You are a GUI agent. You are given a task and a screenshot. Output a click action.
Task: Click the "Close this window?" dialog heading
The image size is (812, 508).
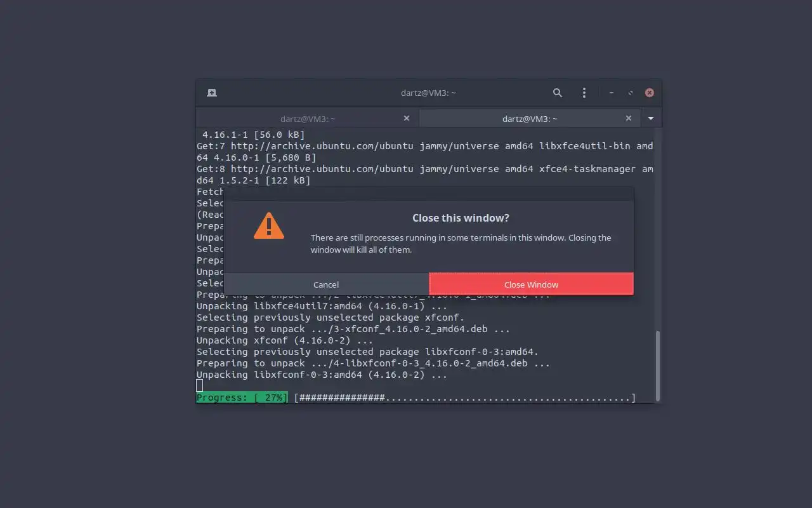461,218
